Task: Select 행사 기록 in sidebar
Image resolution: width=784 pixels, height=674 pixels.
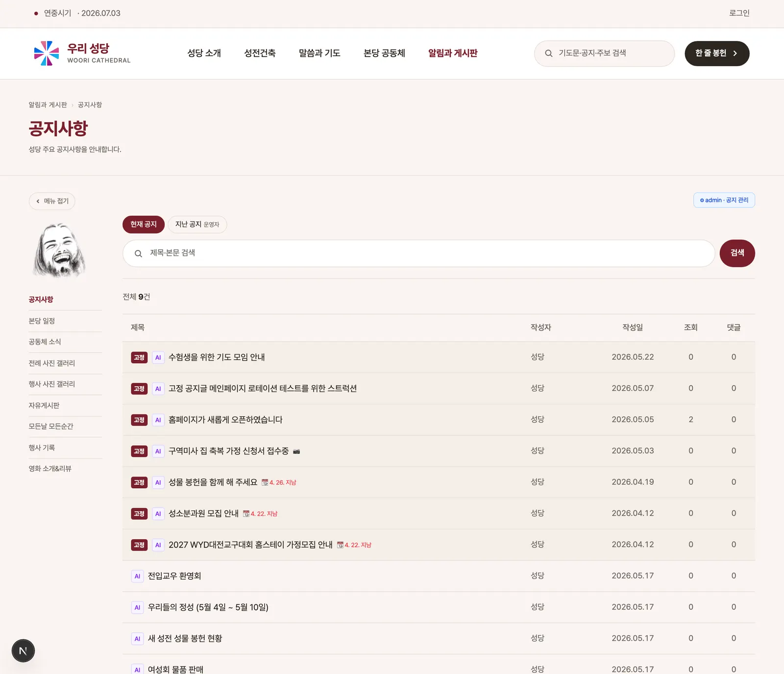Action: pyautogui.click(x=42, y=448)
